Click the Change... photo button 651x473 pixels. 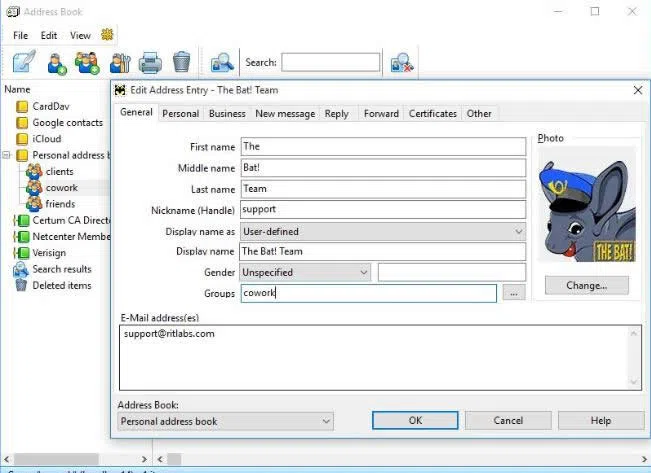pyautogui.click(x=586, y=285)
